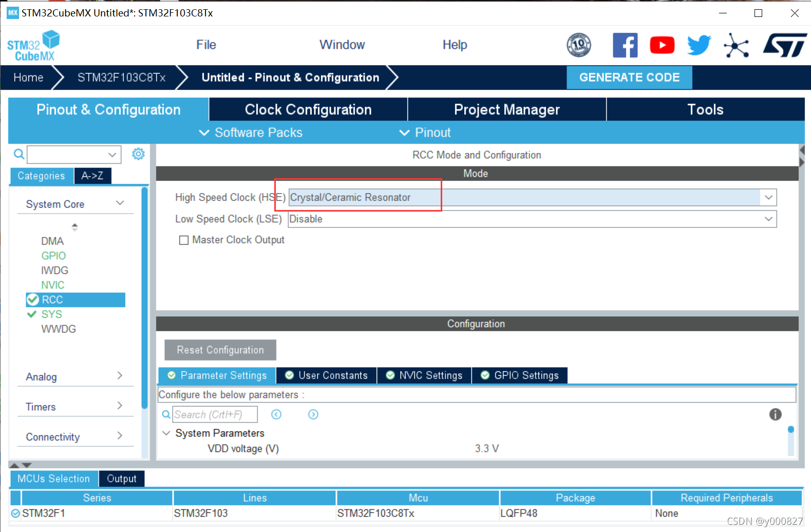Click the Reset Configuration button
Image resolution: width=811 pixels, height=532 pixels.
click(x=220, y=350)
